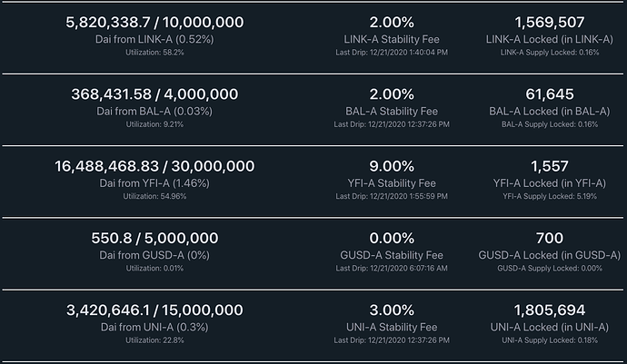Select the LINK-A Stability Fee label

click(392, 38)
